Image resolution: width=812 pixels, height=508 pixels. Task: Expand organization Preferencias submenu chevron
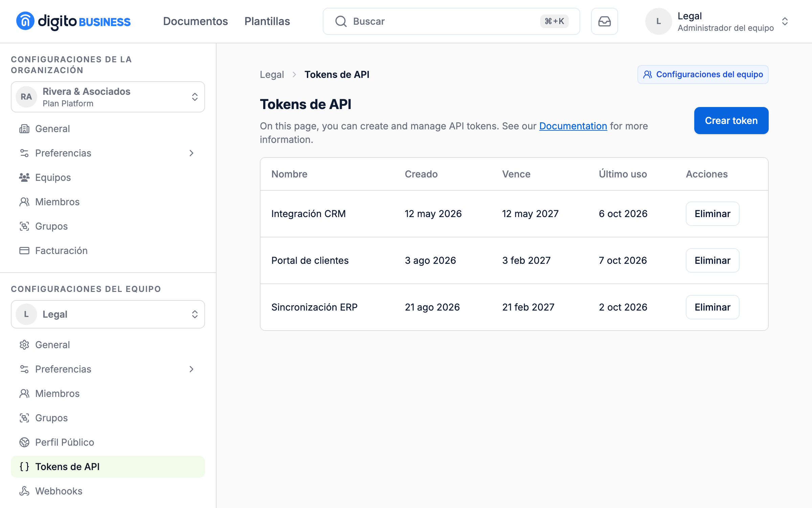pos(191,153)
